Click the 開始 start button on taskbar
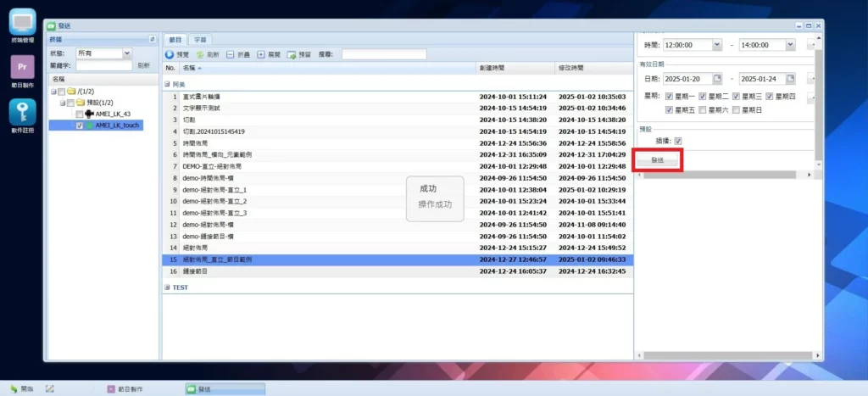The width and height of the screenshot is (868, 396). tap(19, 388)
